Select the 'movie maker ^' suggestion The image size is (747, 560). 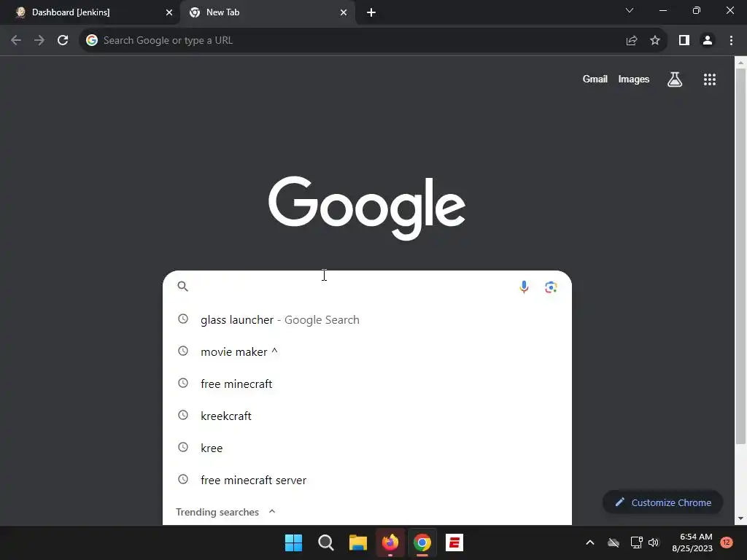367,351
